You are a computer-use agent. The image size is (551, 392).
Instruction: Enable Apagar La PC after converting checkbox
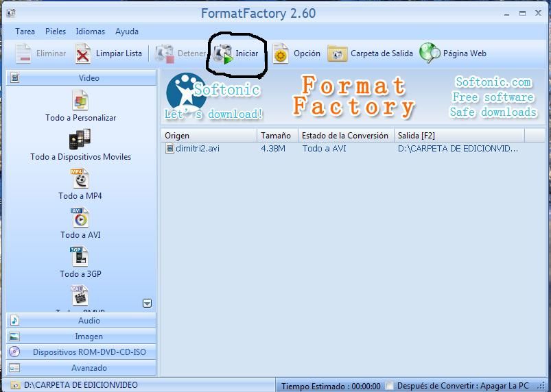click(389, 385)
